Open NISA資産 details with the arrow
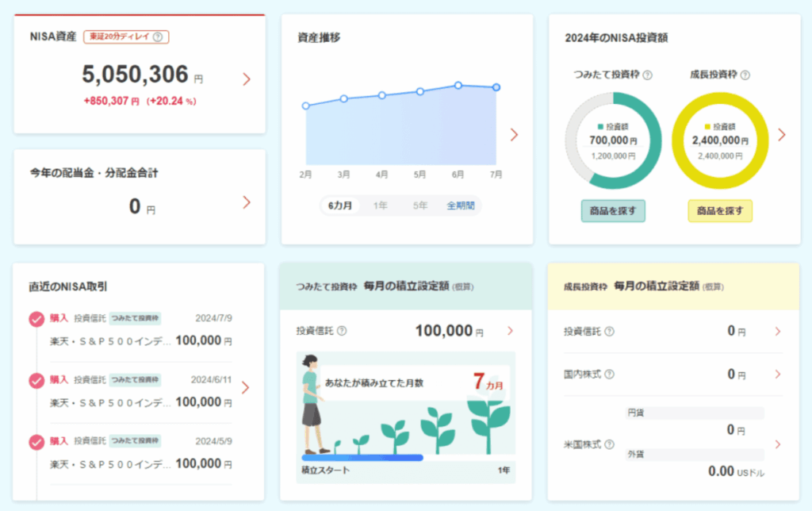This screenshot has height=511, width=812. [x=247, y=79]
